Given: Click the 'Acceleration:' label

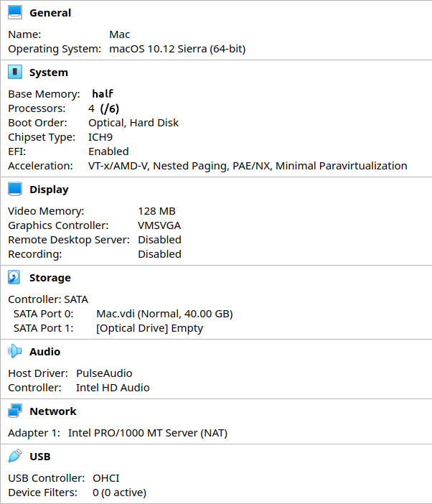Looking at the screenshot, I should tap(40, 166).
